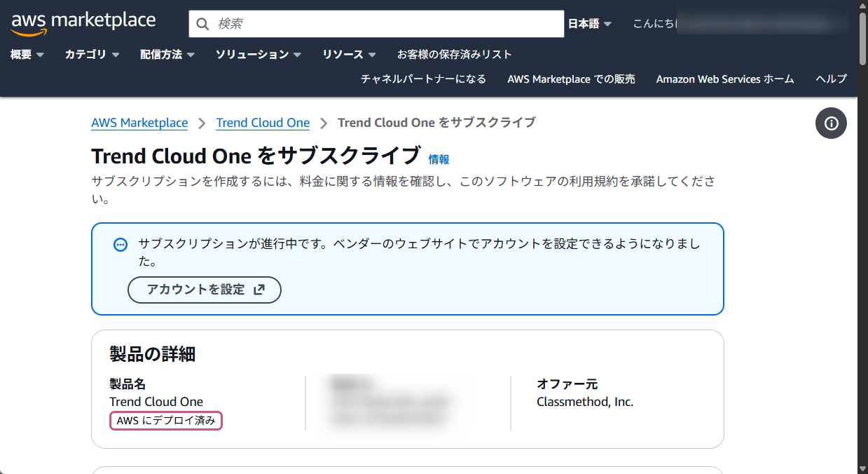Screen dimensions: 868x474
Task: Go to Amazon Web Services ホーム
Action: click(x=725, y=79)
